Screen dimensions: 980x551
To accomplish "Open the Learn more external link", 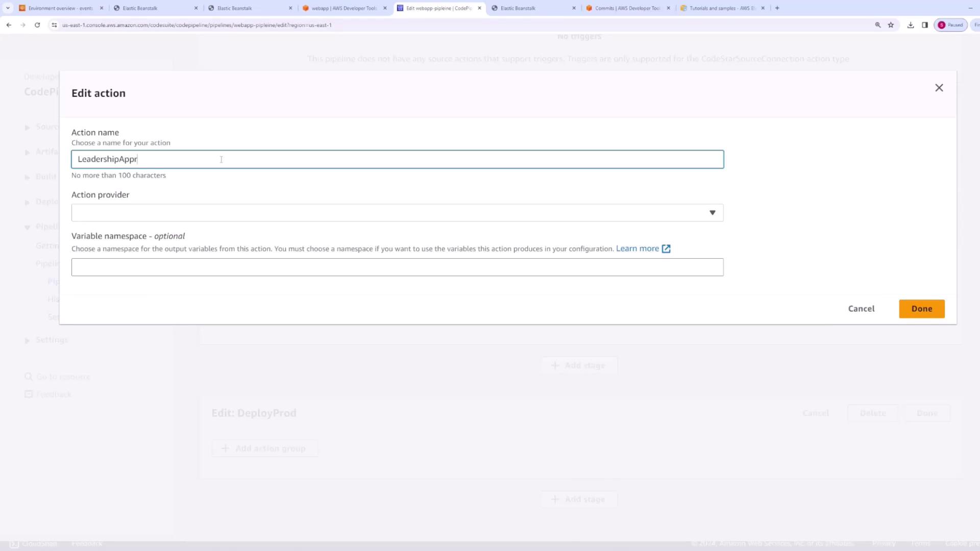I will tap(643, 248).
